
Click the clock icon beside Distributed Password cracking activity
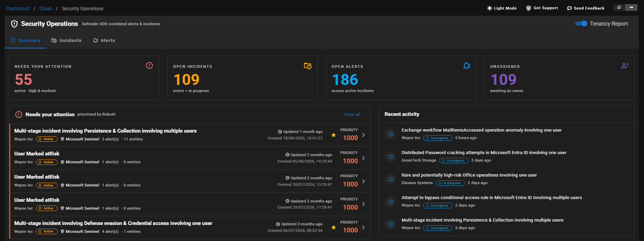[390, 157]
